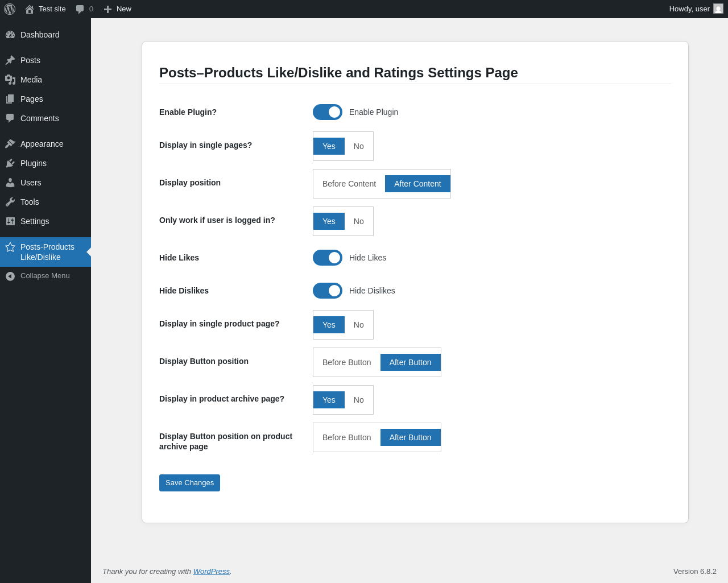Click the Plugins plug icon
Image resolution: width=728 pixels, height=583 pixels.
(x=10, y=163)
